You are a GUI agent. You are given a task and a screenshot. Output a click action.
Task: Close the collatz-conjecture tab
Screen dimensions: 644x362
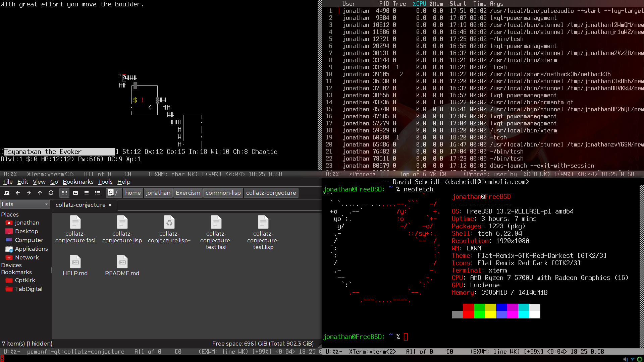click(110, 205)
